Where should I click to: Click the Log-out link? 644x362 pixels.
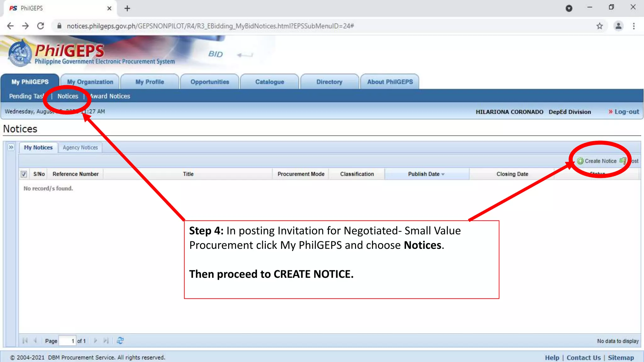tap(626, 112)
